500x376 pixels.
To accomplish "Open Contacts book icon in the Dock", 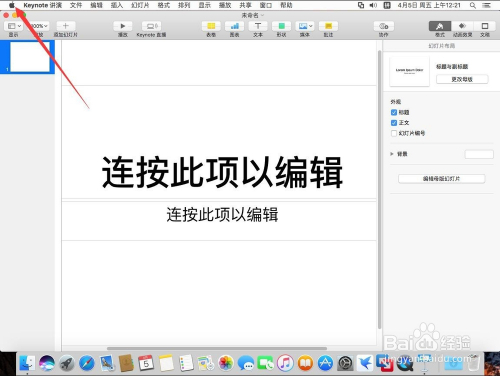I will (x=126, y=363).
